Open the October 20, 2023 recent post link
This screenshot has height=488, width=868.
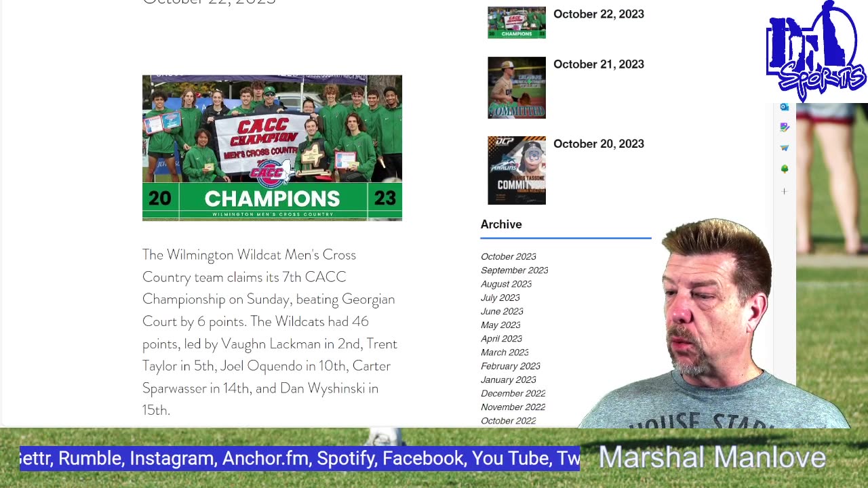(599, 144)
